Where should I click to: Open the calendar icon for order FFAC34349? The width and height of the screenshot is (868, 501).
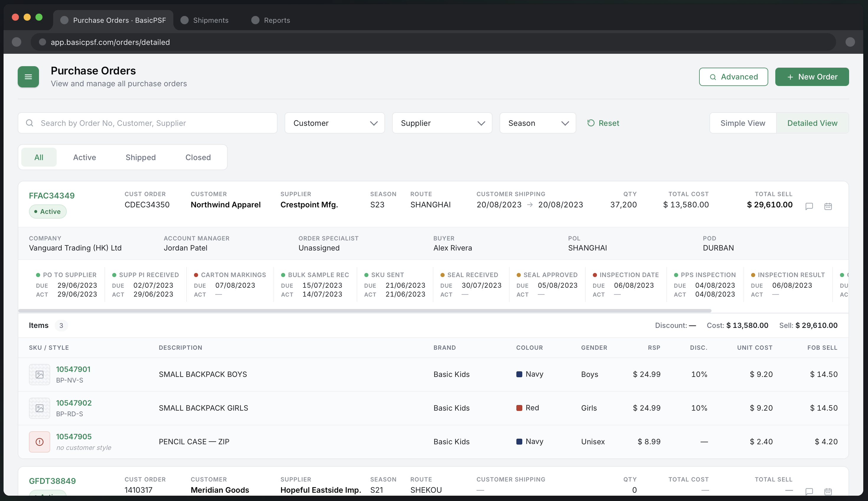coord(828,206)
